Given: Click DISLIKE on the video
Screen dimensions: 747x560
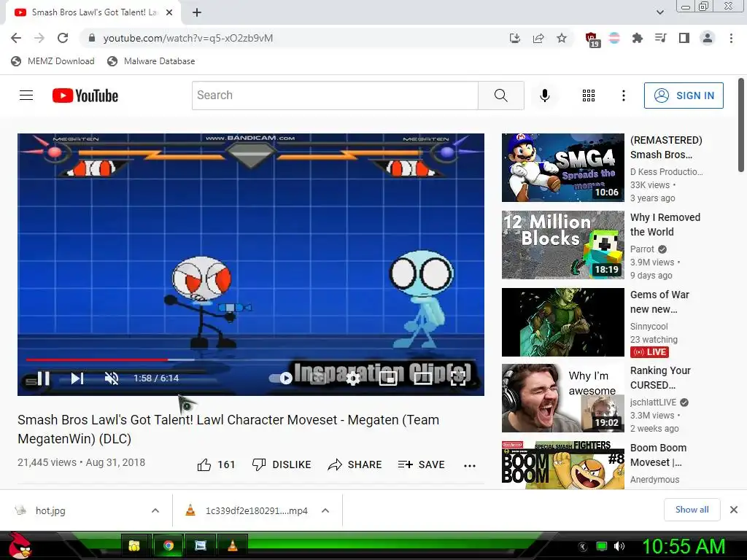Looking at the screenshot, I should click(281, 464).
